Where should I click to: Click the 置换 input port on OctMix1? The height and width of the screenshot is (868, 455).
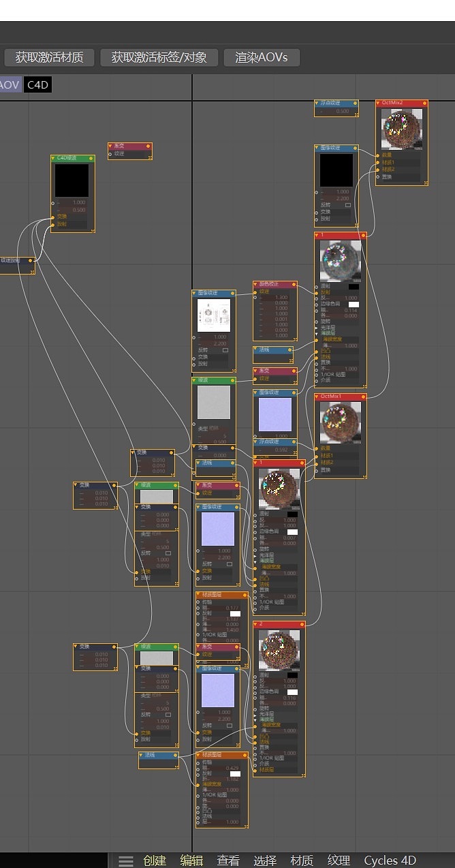[317, 469]
